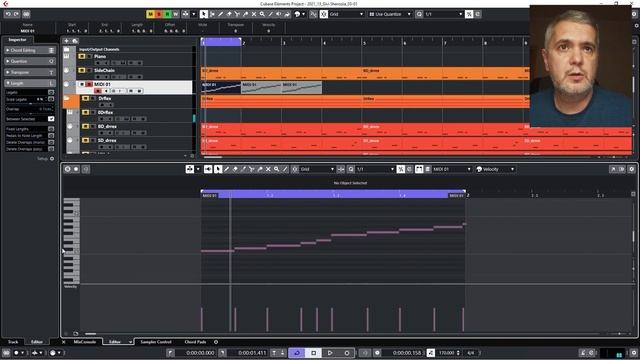The width and height of the screenshot is (640, 360).
Task: Select the Erase tool in key editor toolbar
Action: 235,169
